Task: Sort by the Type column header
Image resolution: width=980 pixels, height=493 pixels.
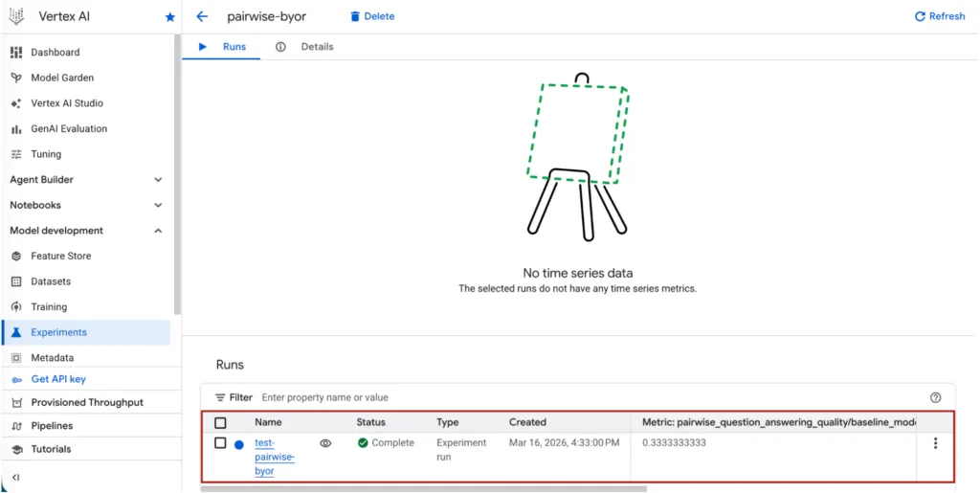Action: click(448, 422)
